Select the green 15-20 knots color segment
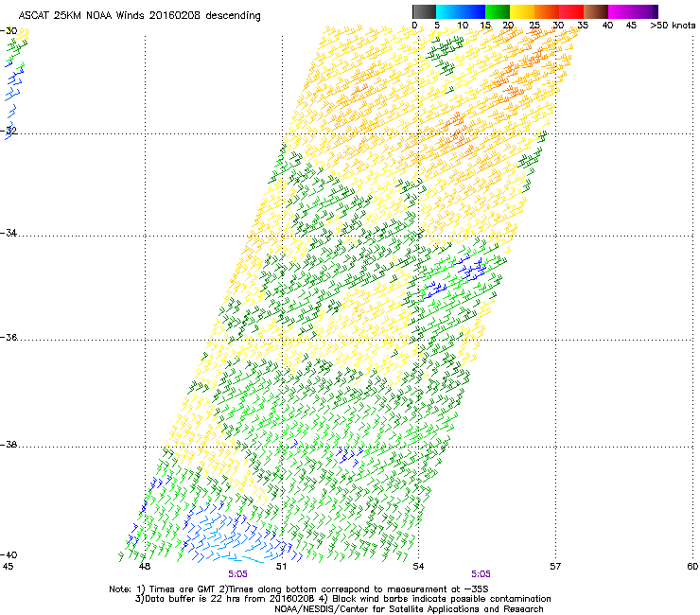This screenshot has height=615, width=700. 498,11
